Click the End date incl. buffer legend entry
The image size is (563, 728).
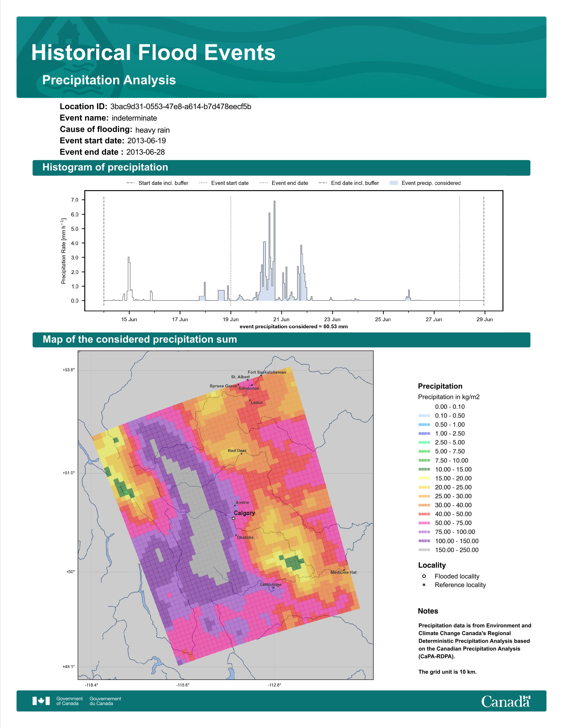pyautogui.click(x=349, y=183)
